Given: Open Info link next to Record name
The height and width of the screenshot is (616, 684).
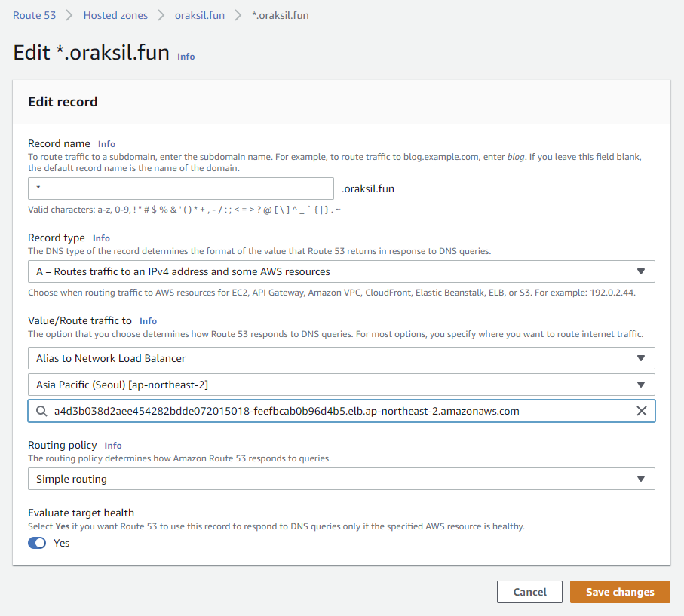Looking at the screenshot, I should tap(106, 143).
